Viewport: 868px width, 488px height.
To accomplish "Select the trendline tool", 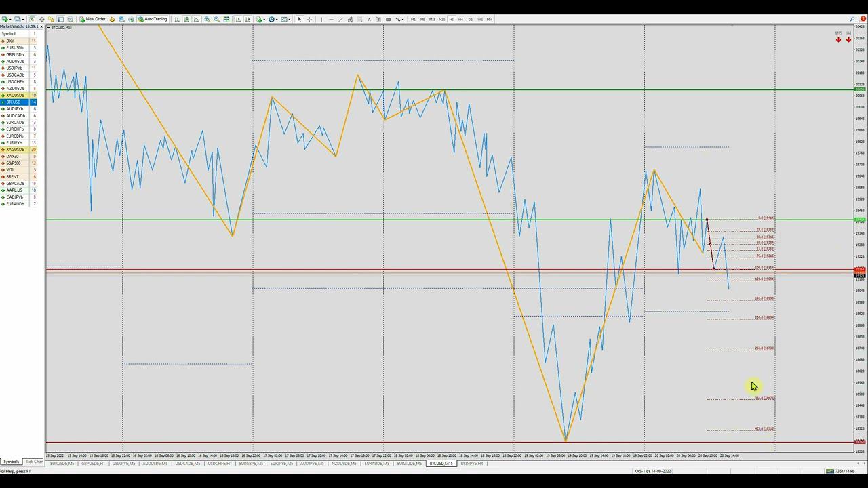I will point(340,19).
